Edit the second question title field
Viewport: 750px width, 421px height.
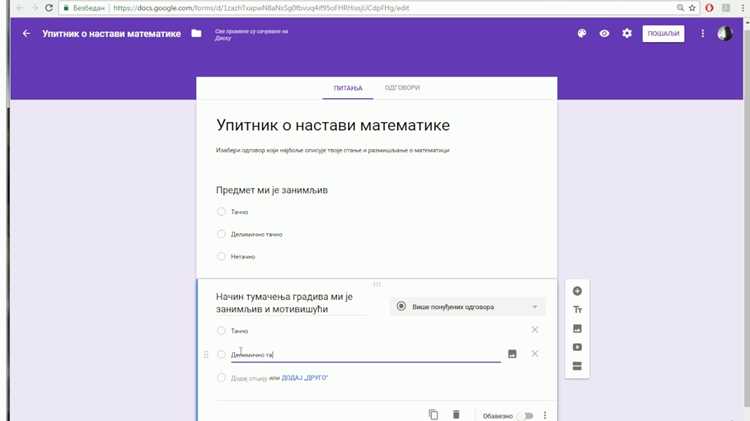(291, 303)
